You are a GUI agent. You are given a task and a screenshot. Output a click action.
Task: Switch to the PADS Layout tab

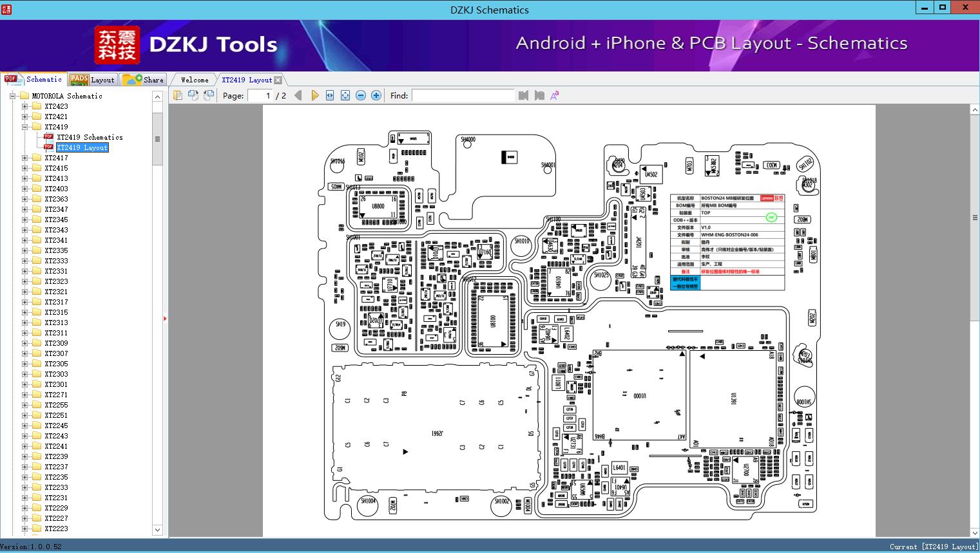[x=91, y=80]
